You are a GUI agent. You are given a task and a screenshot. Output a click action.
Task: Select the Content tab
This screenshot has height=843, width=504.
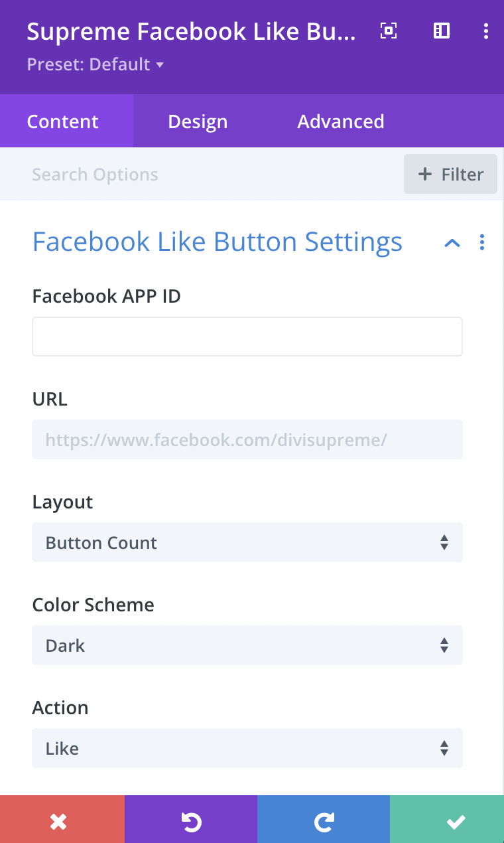click(63, 121)
